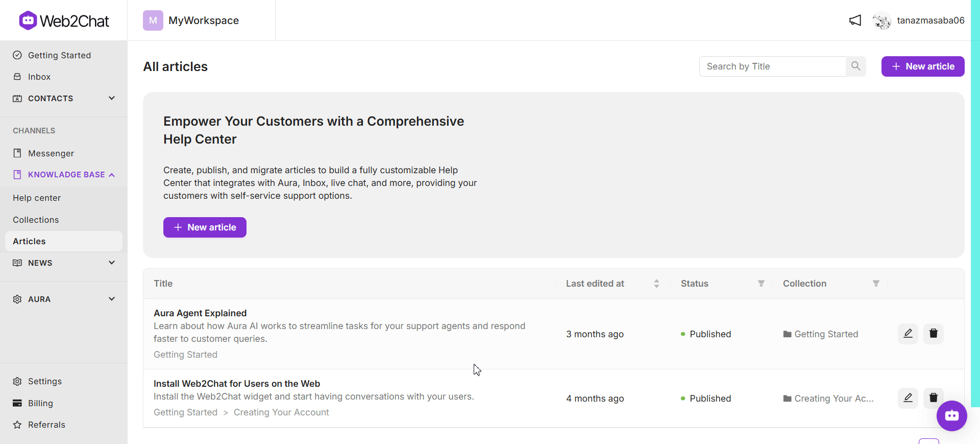Click the Aura gear icon
Viewport: 980px width, 444px height.
click(17, 299)
